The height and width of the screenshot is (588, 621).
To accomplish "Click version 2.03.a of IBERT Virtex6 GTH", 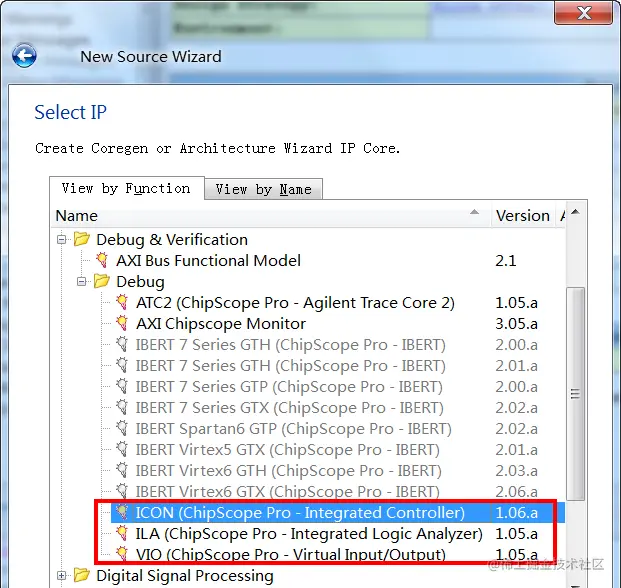I will click(x=516, y=470).
